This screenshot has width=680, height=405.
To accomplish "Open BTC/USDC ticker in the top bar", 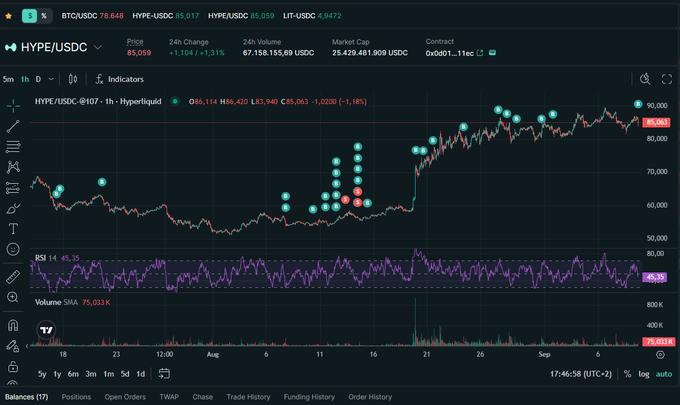I will pos(92,16).
